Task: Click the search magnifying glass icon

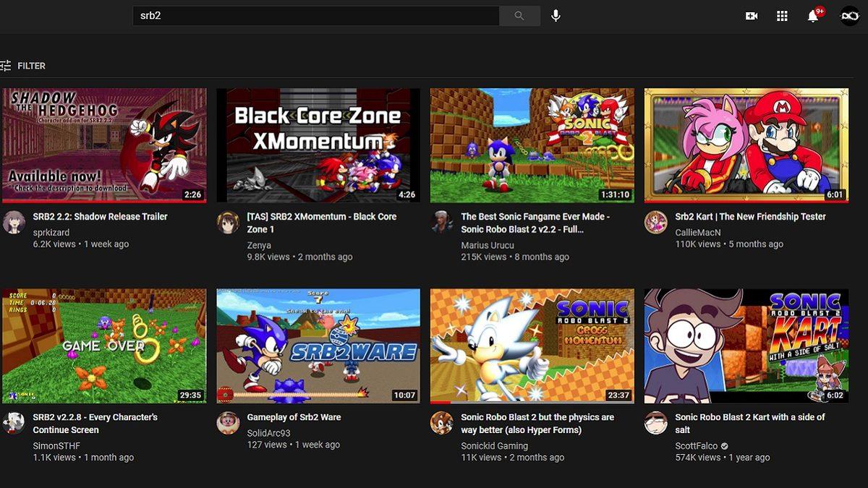Action: [x=519, y=15]
